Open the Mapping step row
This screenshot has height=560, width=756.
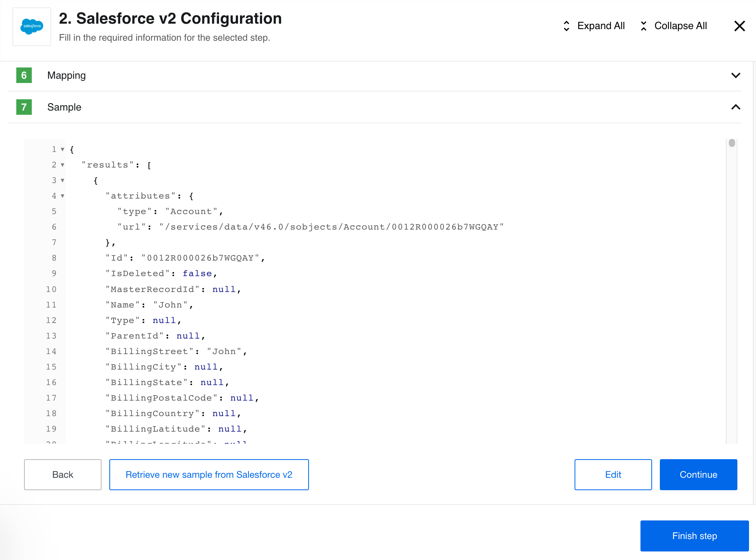375,75
